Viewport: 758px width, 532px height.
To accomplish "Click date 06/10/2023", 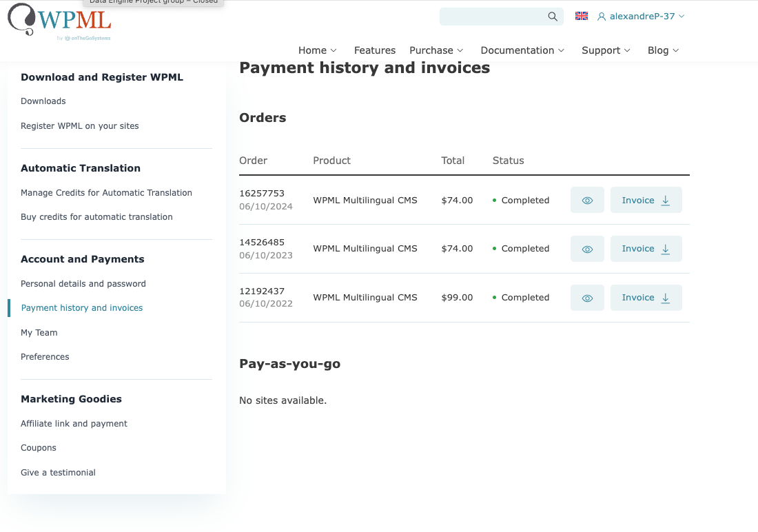I will coord(266,256).
